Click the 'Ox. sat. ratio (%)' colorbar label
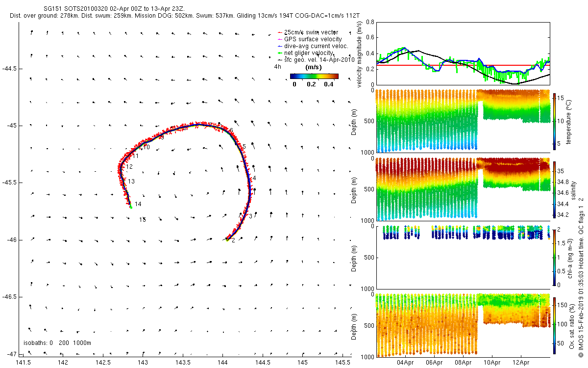Viewport: 588px width, 368px height. tap(571, 325)
